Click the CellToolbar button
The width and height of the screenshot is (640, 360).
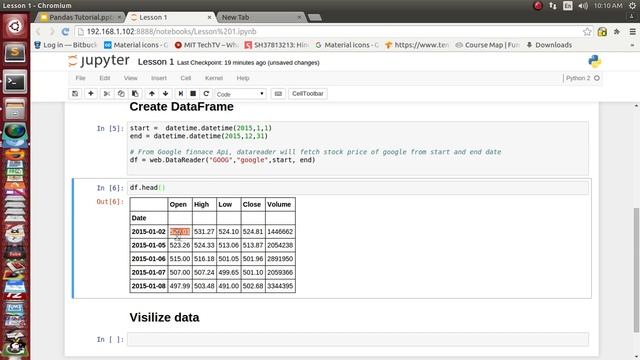point(307,93)
